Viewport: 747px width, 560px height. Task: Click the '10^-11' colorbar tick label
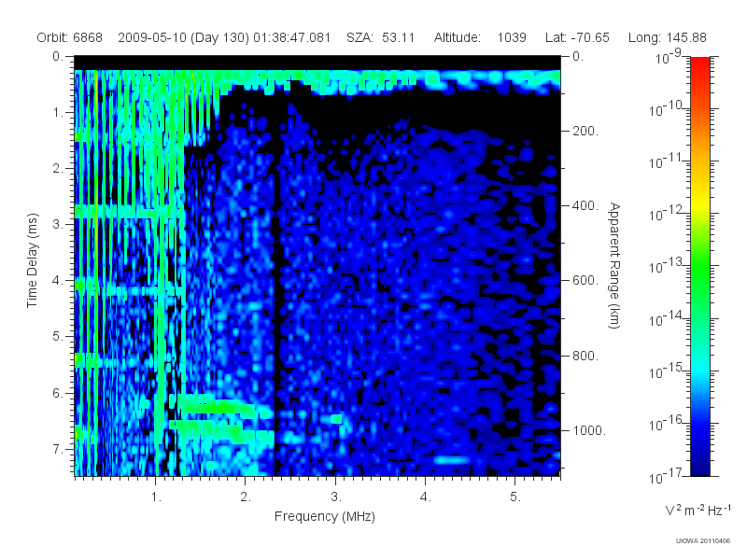click(667, 161)
